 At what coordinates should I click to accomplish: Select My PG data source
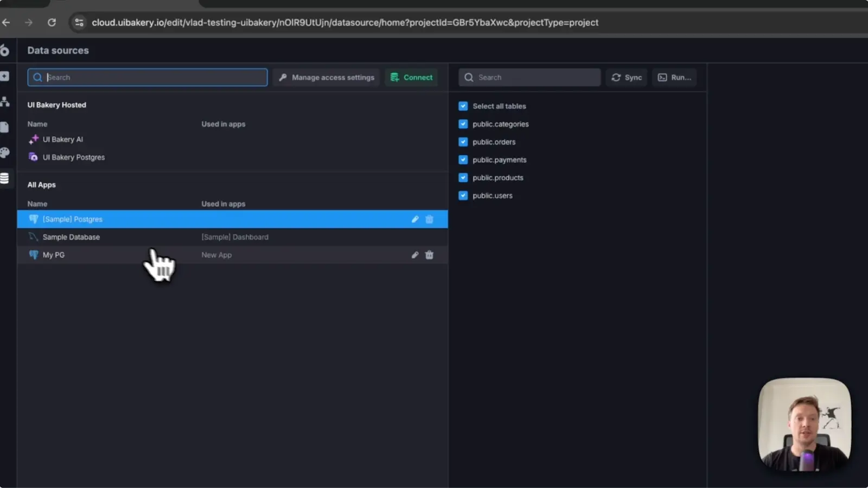232,255
